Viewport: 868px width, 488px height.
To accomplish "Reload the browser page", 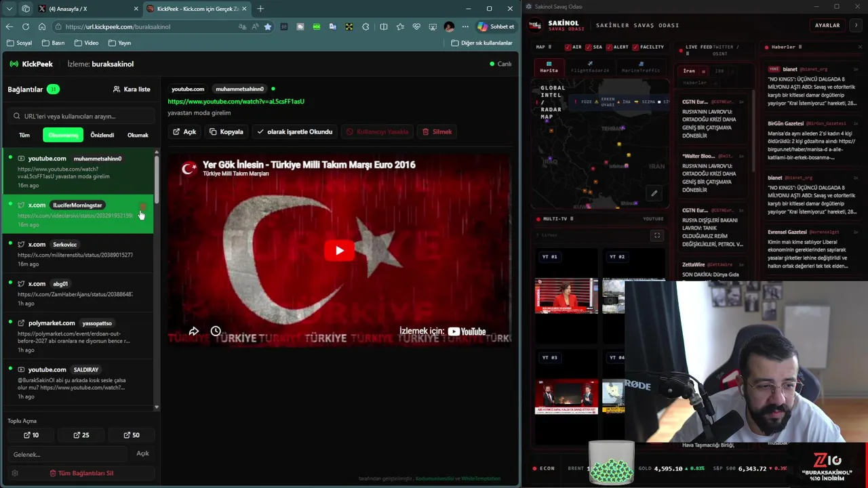I will click(x=26, y=26).
